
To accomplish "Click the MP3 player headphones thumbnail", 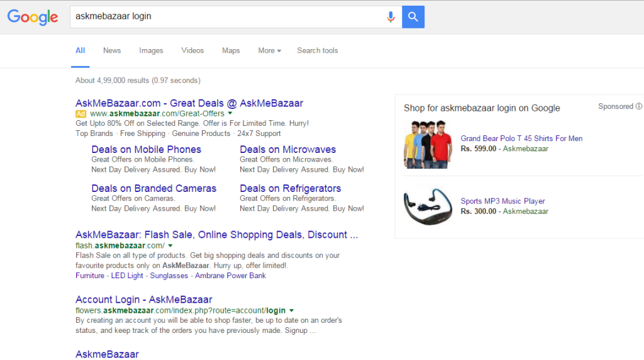I will point(428,206).
